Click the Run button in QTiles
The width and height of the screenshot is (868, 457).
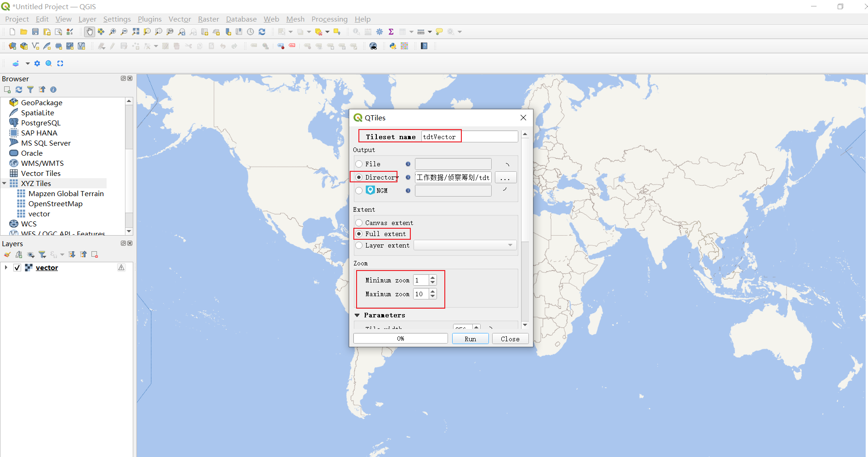click(x=470, y=339)
